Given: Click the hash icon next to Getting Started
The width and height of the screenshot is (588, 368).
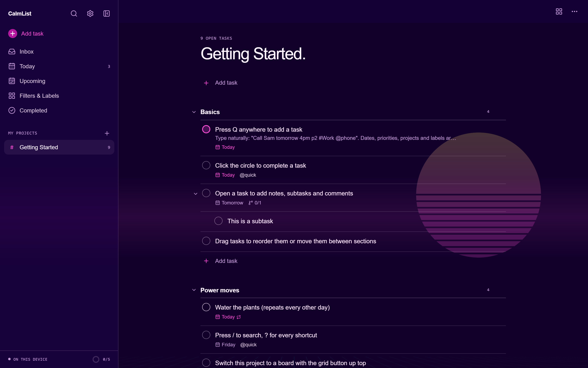Looking at the screenshot, I should pyautogui.click(x=12, y=147).
